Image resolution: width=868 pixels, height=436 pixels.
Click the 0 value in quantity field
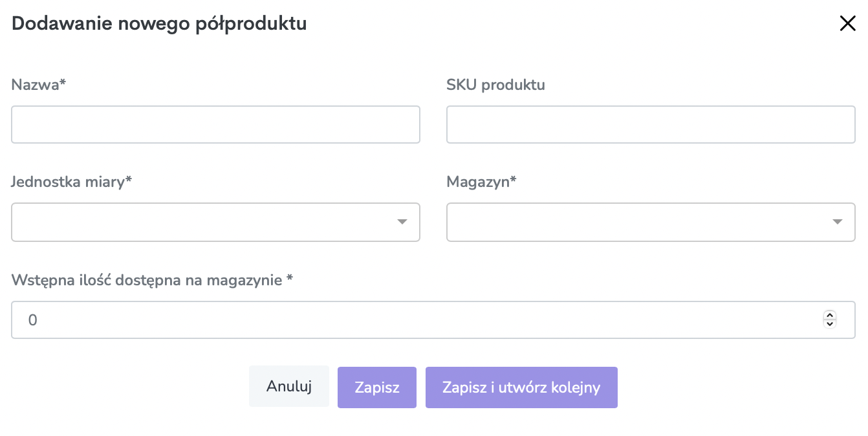pos(32,320)
